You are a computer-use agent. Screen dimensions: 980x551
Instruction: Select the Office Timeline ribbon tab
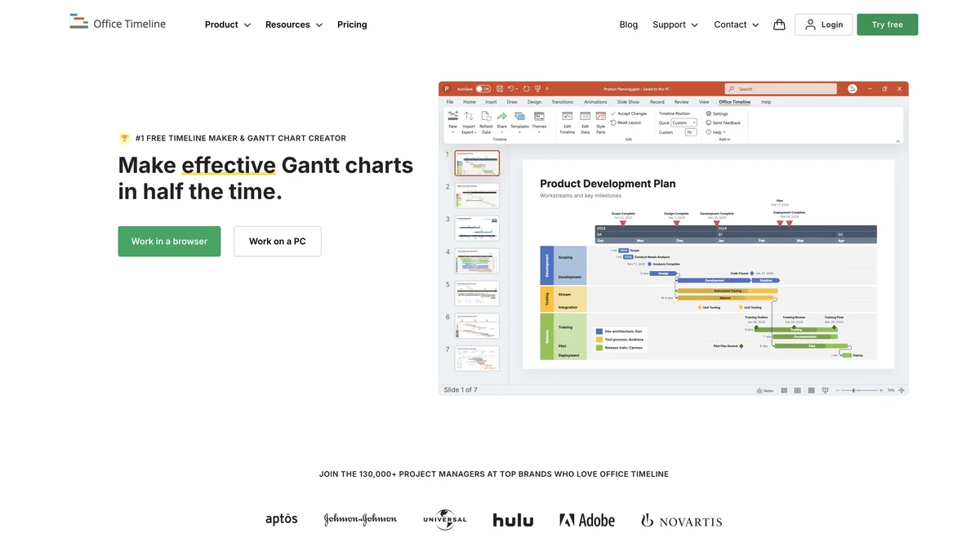coord(734,102)
